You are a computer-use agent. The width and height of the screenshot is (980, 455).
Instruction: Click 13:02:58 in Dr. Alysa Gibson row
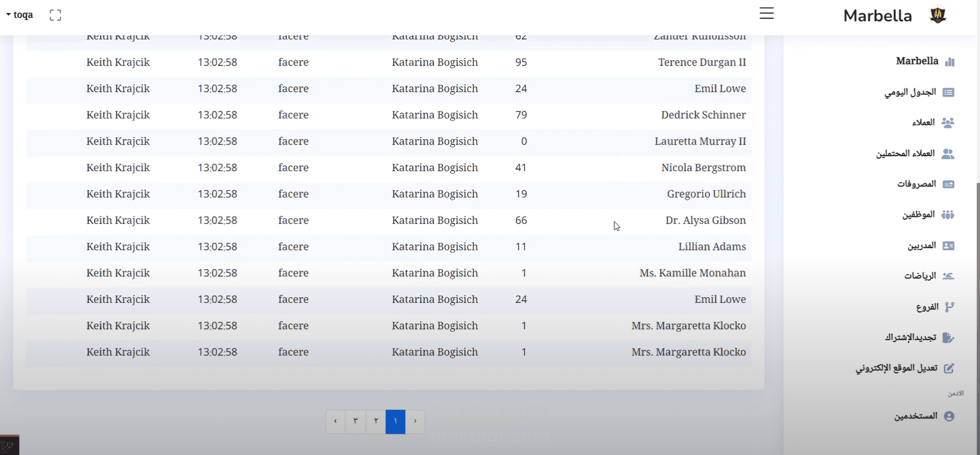[x=217, y=220]
